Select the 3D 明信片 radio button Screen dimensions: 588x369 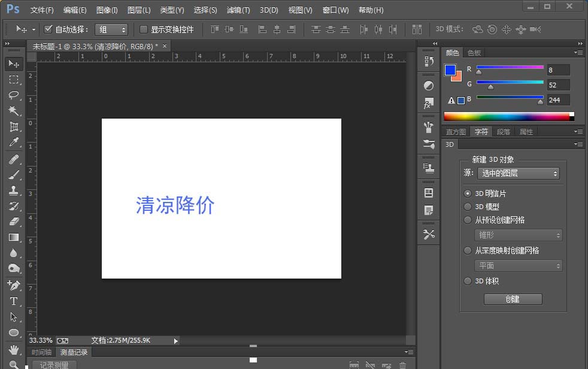tap(468, 193)
